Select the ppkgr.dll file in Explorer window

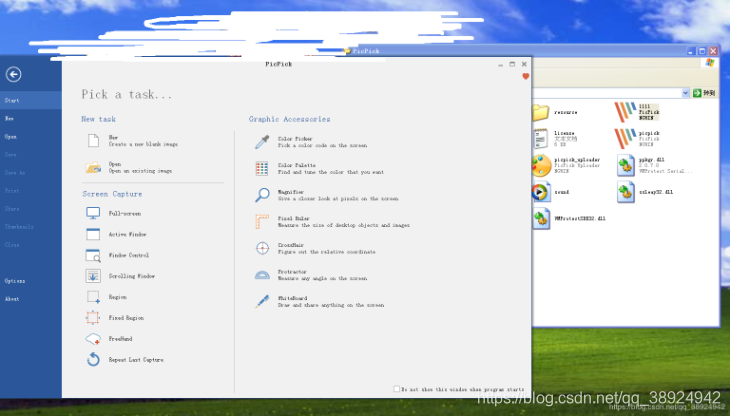654,166
